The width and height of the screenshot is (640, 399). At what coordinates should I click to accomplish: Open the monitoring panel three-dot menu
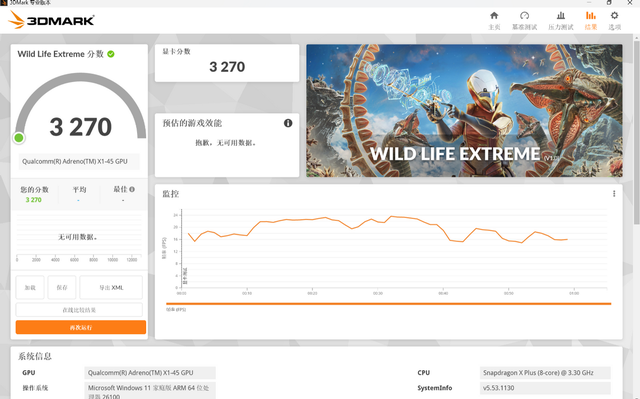(x=614, y=194)
